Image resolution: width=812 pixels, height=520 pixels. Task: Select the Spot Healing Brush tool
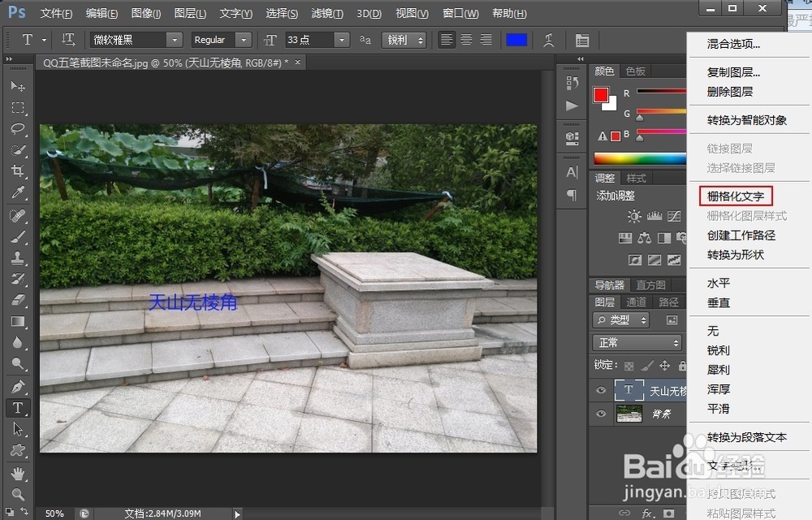click(x=18, y=215)
